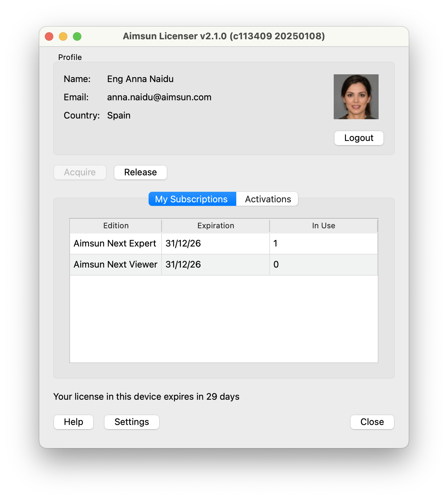Click the Logout button
448x500 pixels.
tap(359, 138)
